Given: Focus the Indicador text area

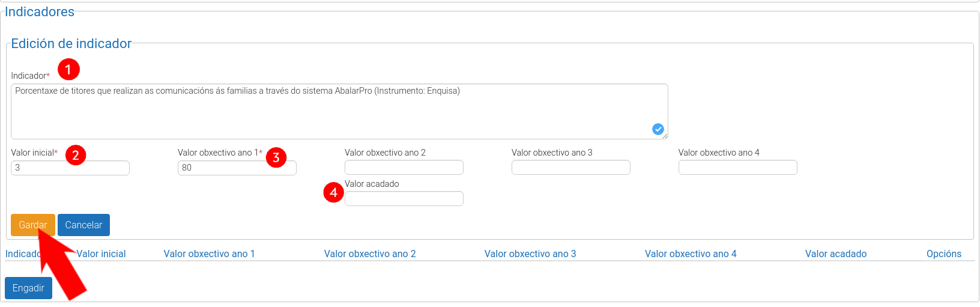Looking at the screenshot, I should click(x=339, y=111).
